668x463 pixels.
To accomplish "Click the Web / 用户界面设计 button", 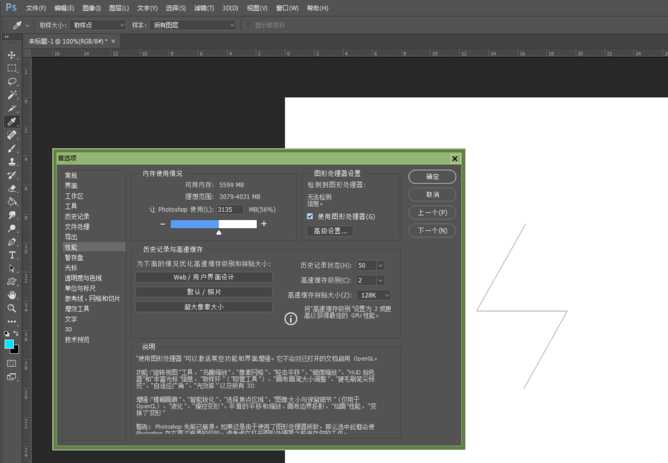I will 203,276.
